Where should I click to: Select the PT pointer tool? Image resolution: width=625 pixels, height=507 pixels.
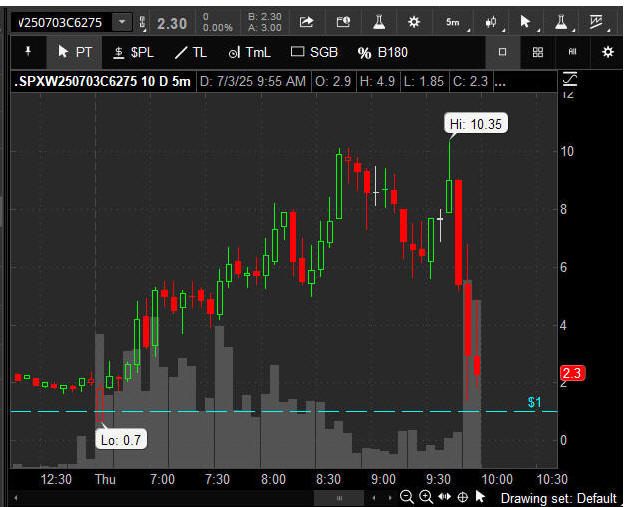[x=75, y=52]
